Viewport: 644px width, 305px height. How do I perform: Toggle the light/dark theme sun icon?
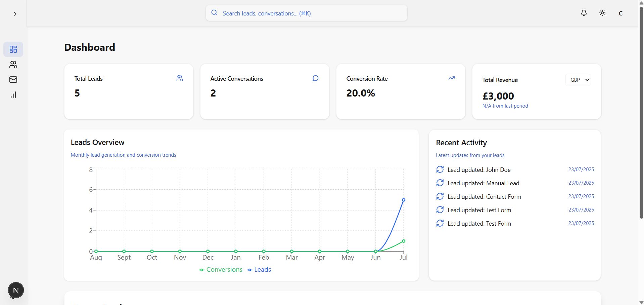tap(602, 13)
